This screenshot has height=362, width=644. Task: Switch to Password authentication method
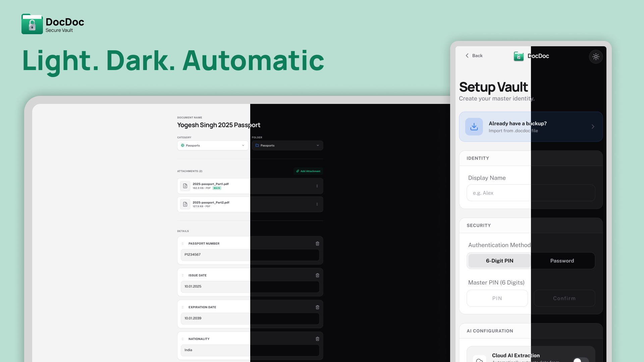(x=562, y=261)
